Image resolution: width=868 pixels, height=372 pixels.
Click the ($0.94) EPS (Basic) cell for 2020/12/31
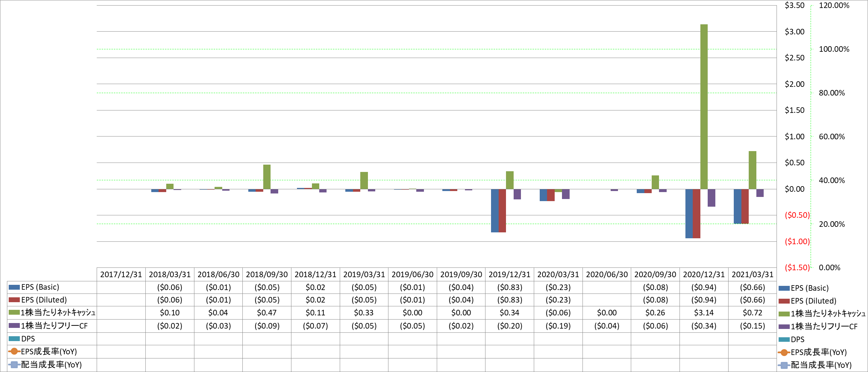click(x=704, y=288)
